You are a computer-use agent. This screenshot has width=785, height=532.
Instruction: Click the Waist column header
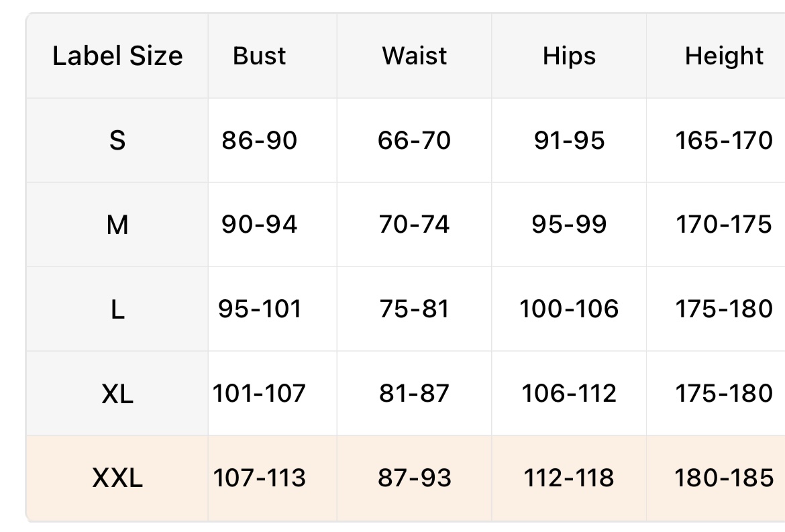pos(415,56)
